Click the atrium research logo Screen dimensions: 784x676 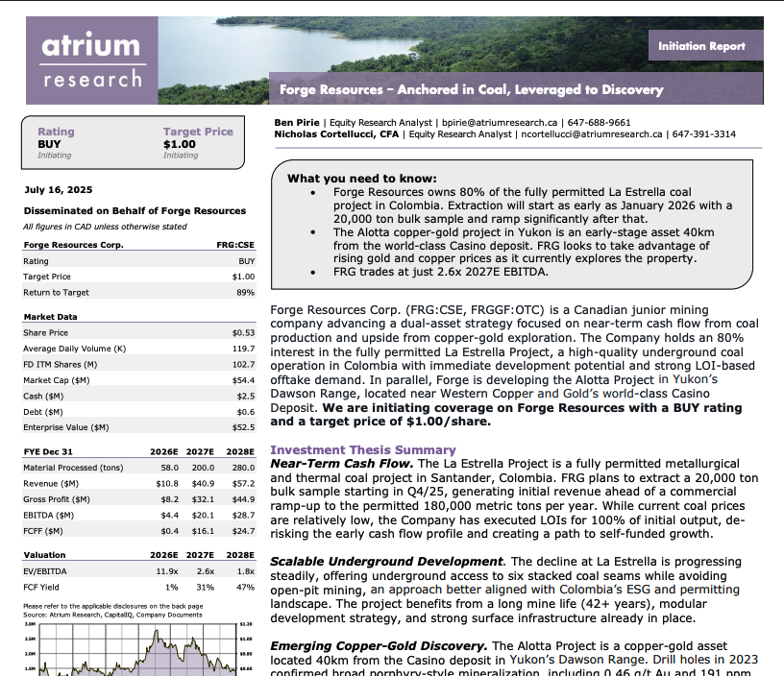click(92, 60)
